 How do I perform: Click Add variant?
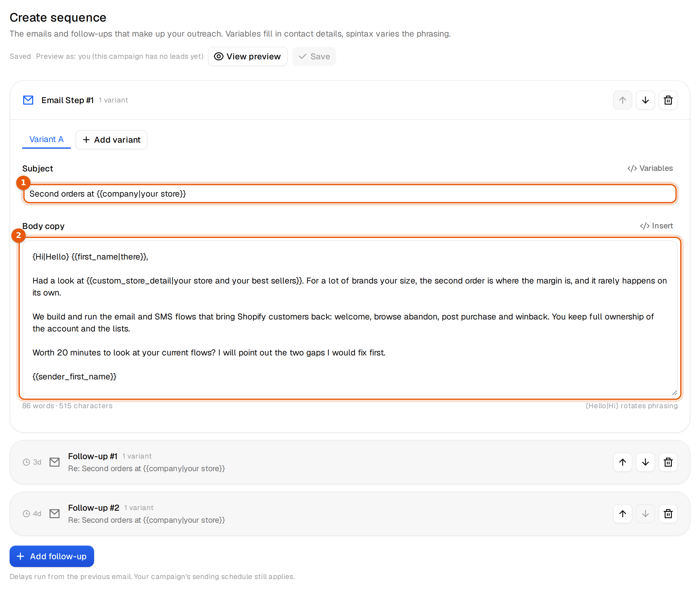pyautogui.click(x=111, y=140)
